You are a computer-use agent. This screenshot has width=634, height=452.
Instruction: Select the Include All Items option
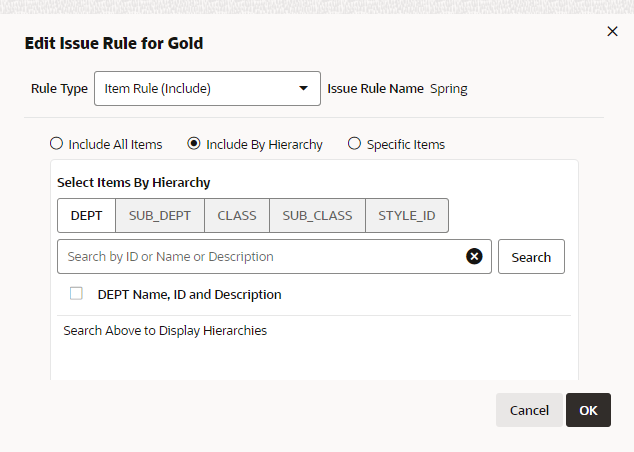tap(56, 144)
